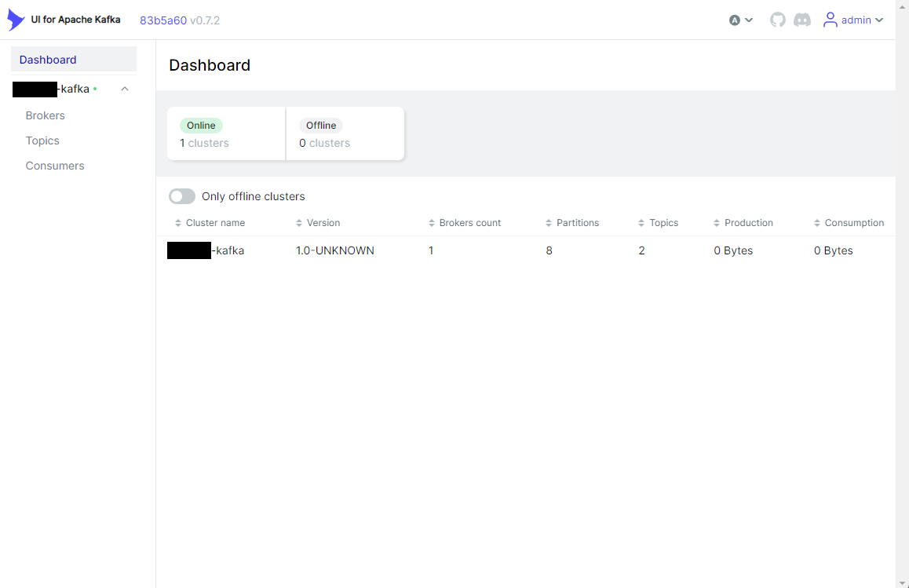This screenshot has width=909, height=588.
Task: Click the Topics column header text
Action: 664,223
